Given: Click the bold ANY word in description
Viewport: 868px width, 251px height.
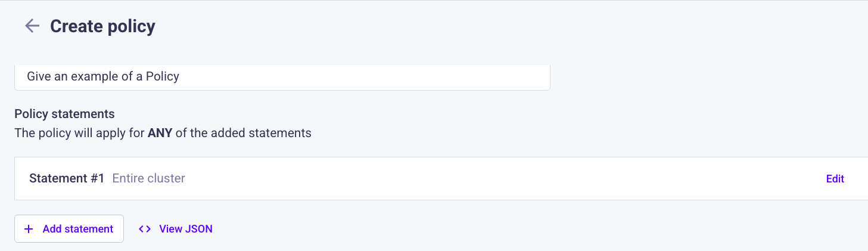Looking at the screenshot, I should [x=160, y=133].
